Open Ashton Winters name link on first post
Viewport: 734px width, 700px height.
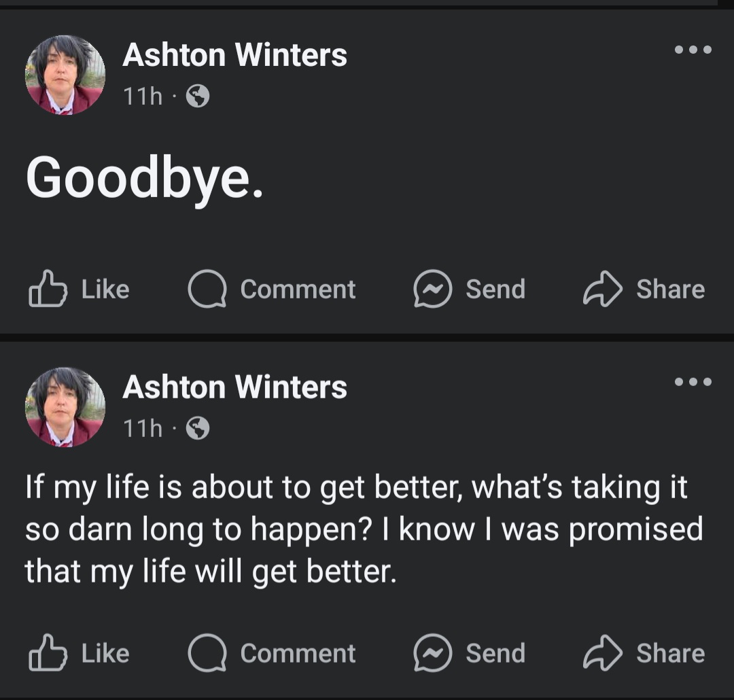click(x=234, y=55)
